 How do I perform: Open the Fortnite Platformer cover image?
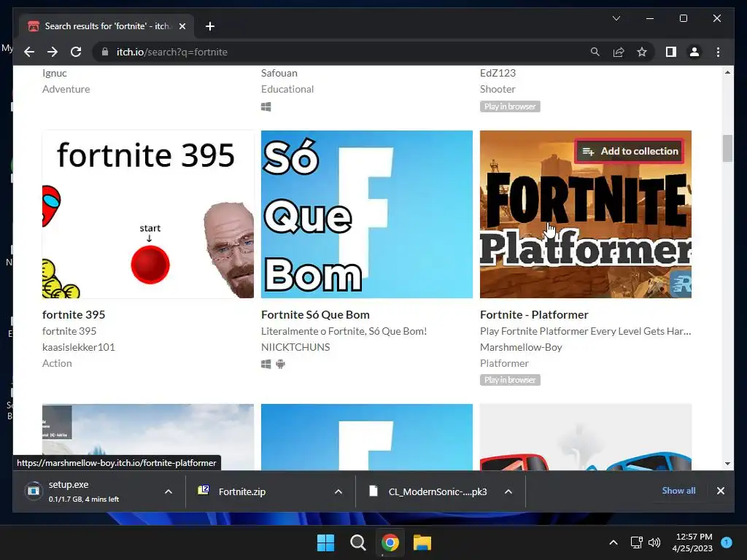click(x=586, y=214)
